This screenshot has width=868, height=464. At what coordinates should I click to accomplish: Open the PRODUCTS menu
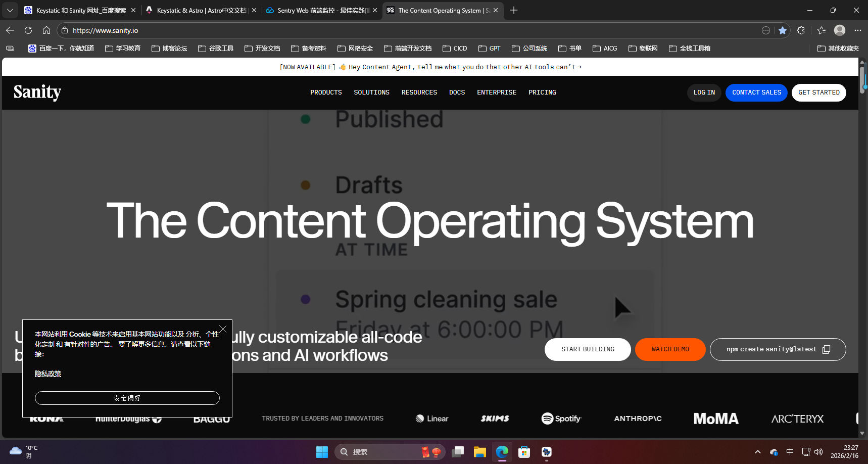click(x=326, y=92)
